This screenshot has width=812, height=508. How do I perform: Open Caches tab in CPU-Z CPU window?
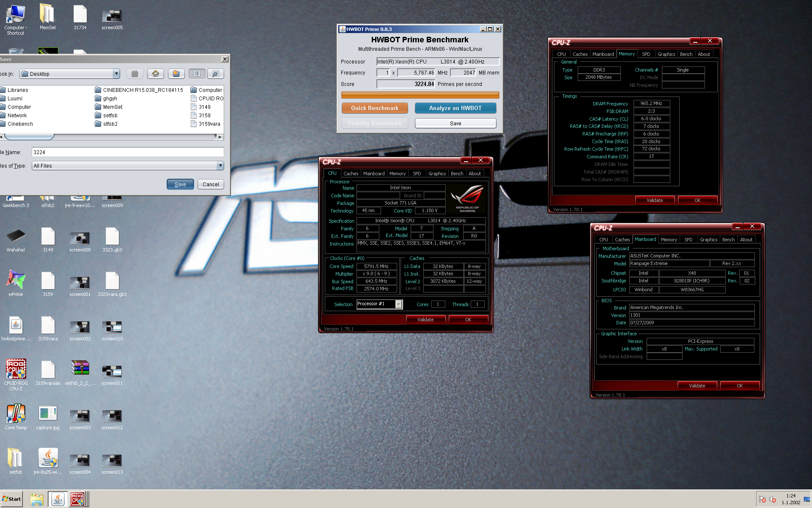point(351,173)
